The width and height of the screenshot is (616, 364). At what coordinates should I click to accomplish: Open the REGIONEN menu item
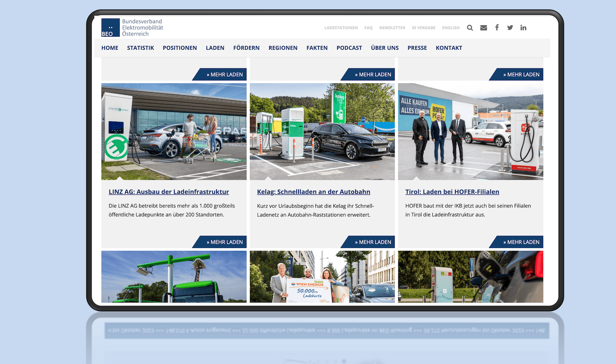(x=283, y=48)
